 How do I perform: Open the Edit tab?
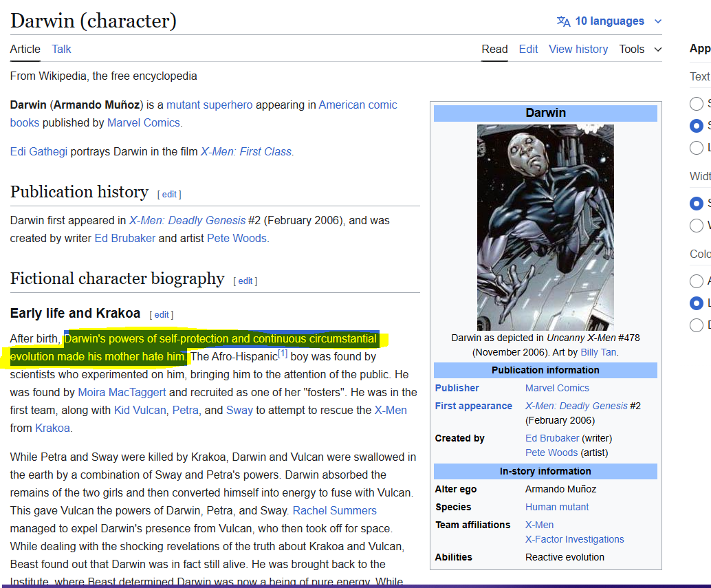[x=528, y=49]
